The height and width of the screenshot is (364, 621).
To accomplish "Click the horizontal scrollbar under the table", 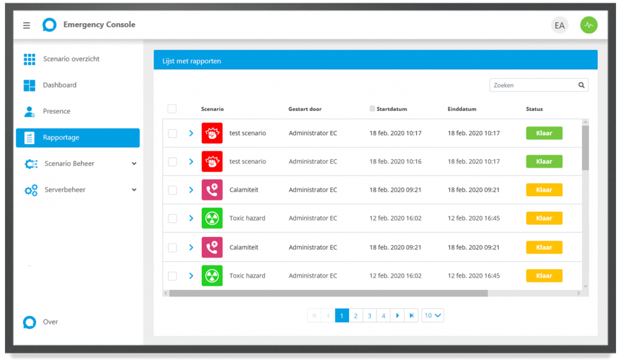I will coord(328,293).
